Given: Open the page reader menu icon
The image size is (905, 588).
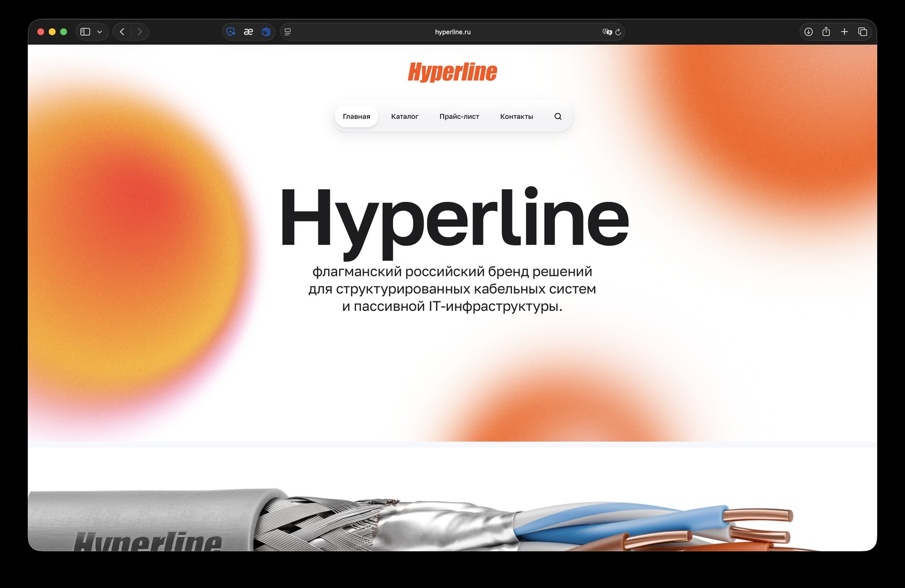Looking at the screenshot, I should click(288, 32).
